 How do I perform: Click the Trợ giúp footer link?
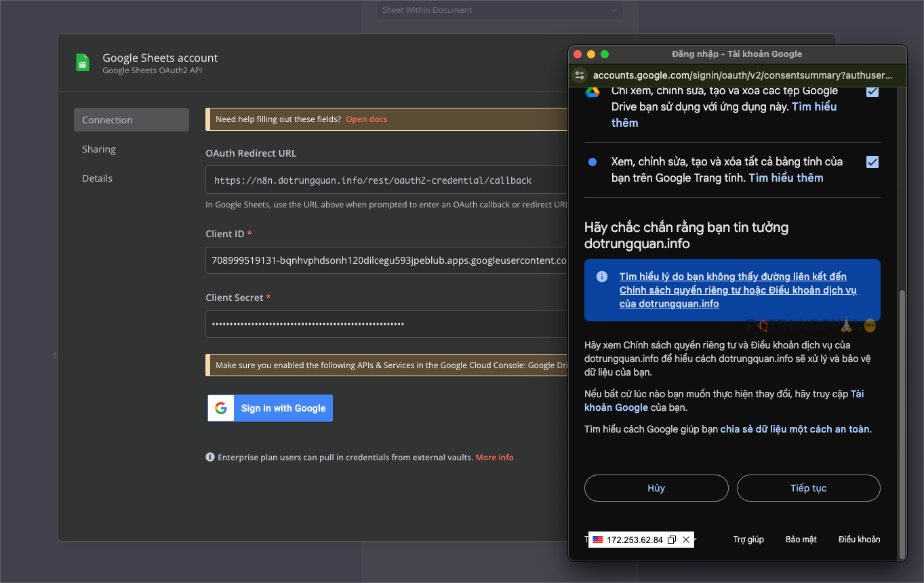[748, 540]
